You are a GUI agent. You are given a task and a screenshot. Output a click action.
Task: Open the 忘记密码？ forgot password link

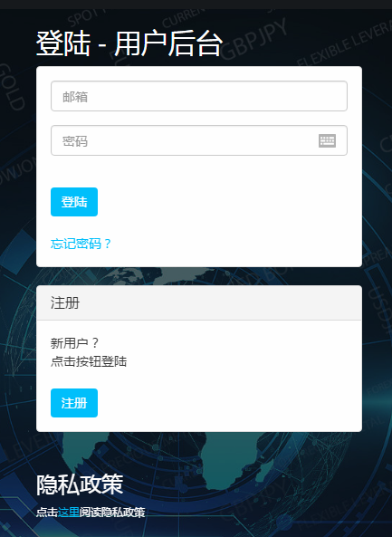pyautogui.click(x=81, y=244)
